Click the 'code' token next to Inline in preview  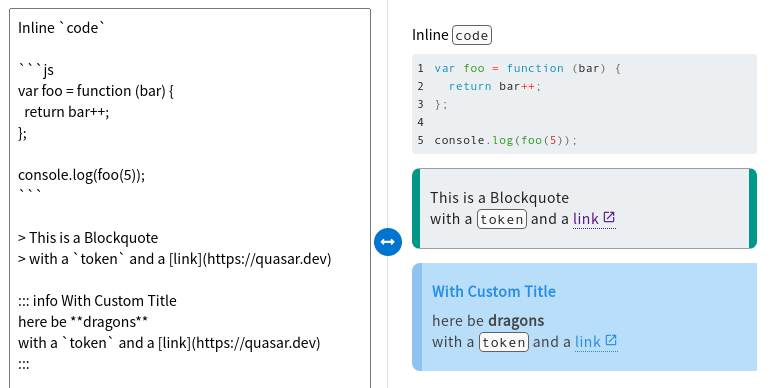pos(472,35)
